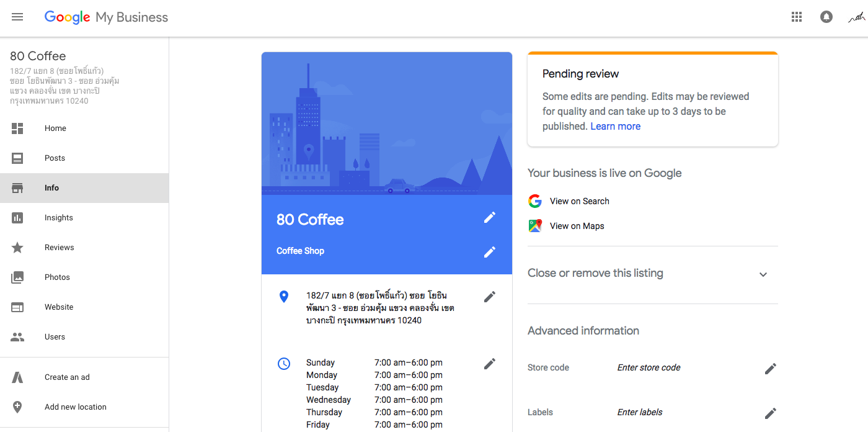Click the blue clock hours icon

[x=284, y=364]
